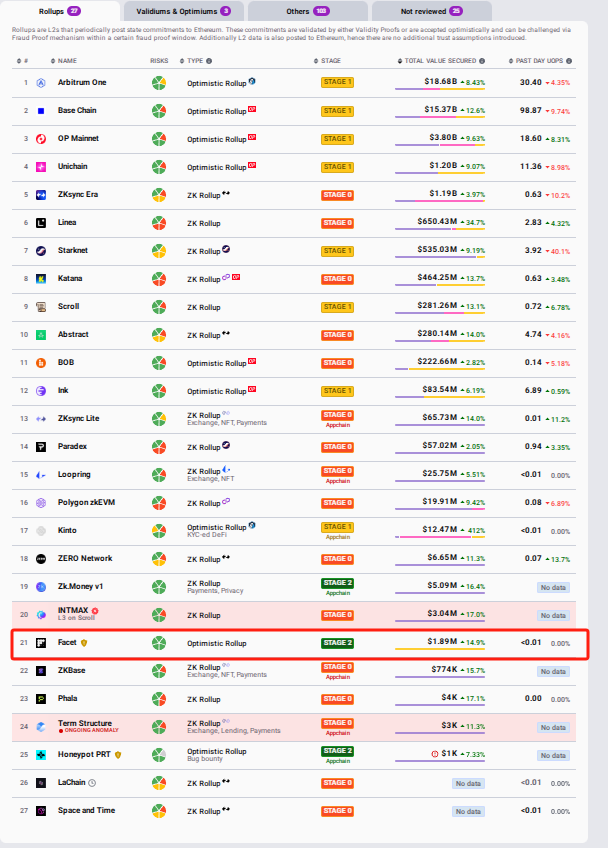Click STAGE 1 badge for Arbitrum One

[x=338, y=82]
